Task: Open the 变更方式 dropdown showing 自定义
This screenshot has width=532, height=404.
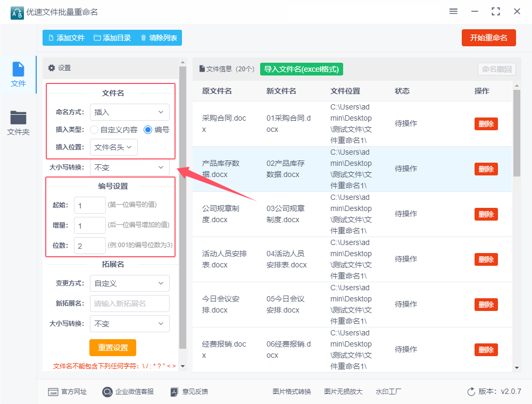Action: click(x=130, y=283)
